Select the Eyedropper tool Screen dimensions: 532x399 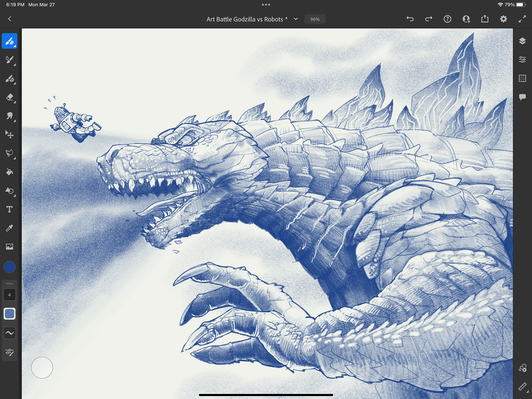[x=9, y=228]
